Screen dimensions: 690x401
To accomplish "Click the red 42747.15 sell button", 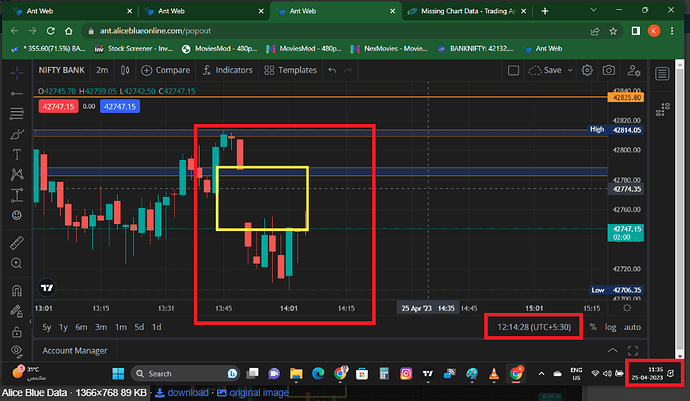I will pyautogui.click(x=58, y=107).
